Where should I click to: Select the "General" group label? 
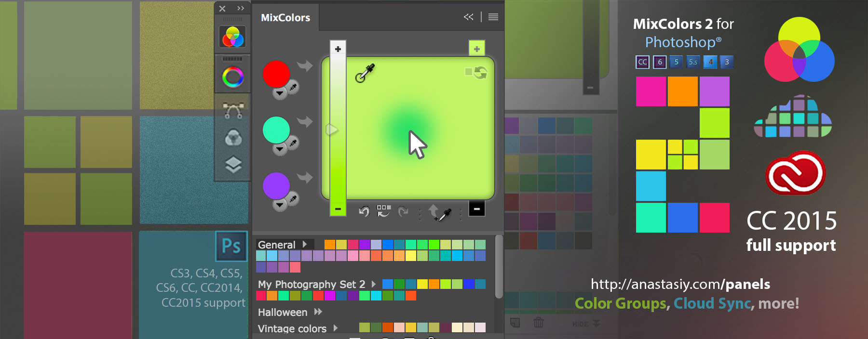coord(276,245)
